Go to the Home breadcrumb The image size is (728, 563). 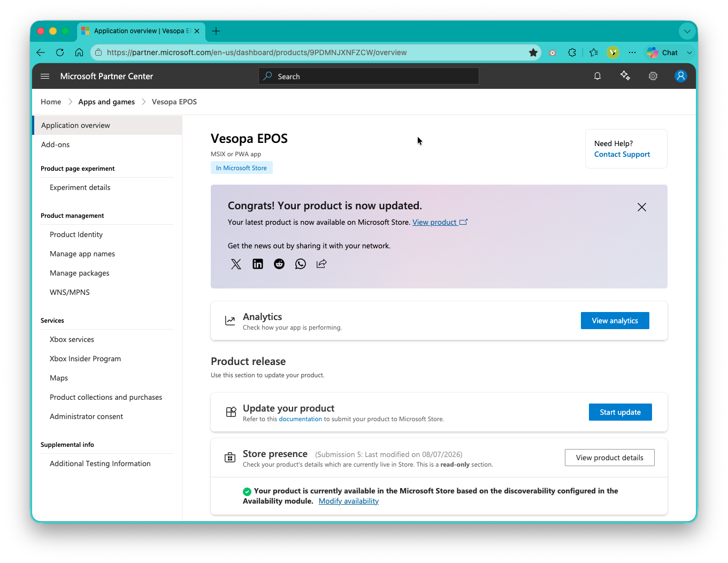[x=51, y=102]
